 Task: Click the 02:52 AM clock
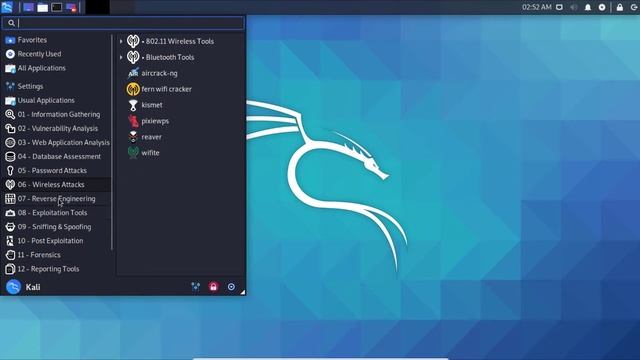(x=536, y=7)
